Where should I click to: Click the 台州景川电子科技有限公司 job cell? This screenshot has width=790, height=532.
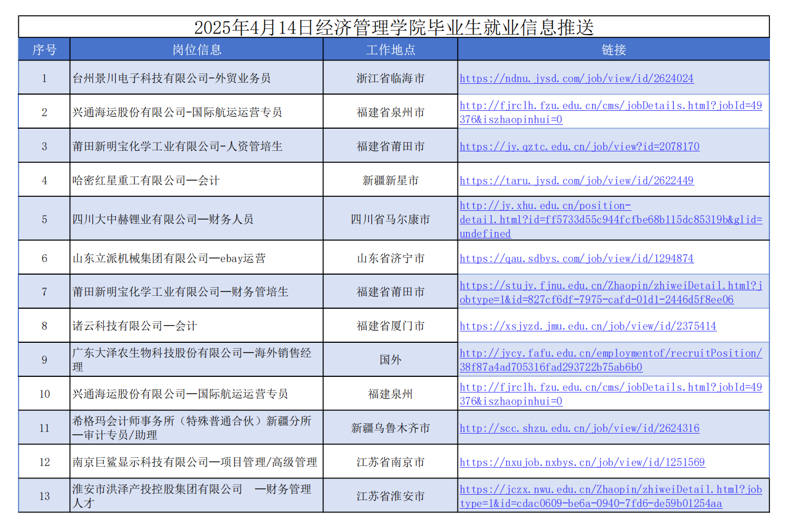click(172, 78)
